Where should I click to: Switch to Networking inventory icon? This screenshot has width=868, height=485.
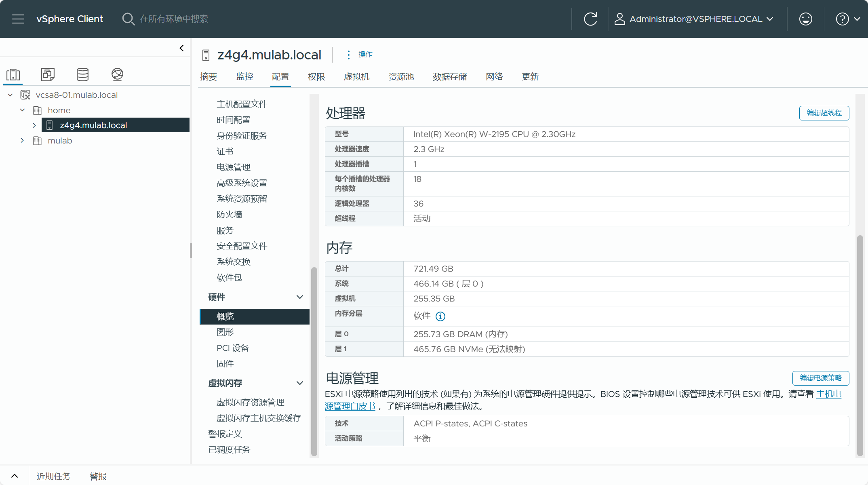117,74
